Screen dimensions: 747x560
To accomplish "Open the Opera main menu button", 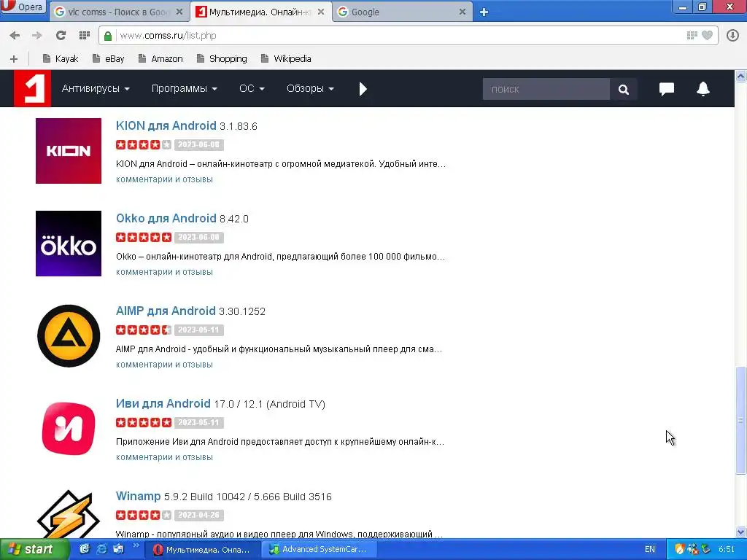I will pos(23,7).
